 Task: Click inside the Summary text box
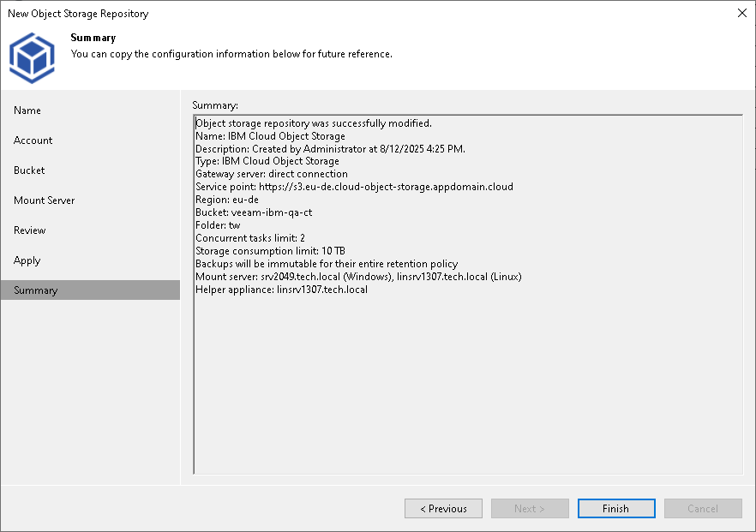pos(468,295)
